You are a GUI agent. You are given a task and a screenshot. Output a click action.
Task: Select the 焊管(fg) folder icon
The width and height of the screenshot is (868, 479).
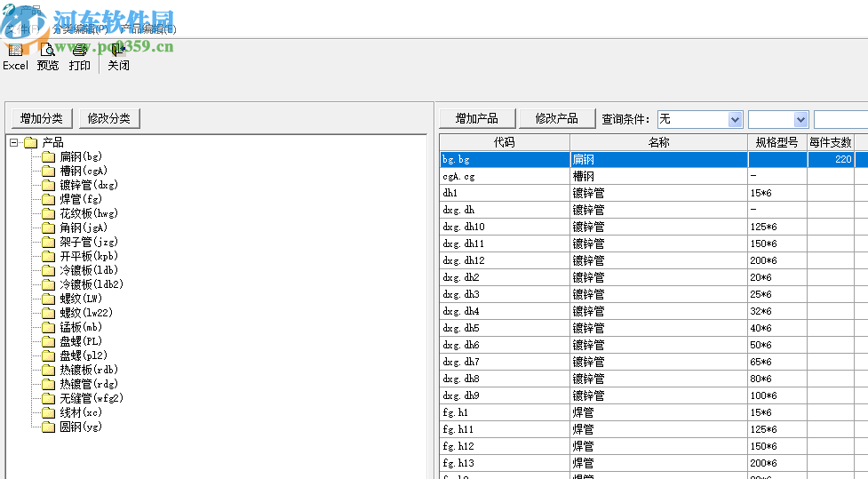tap(49, 199)
